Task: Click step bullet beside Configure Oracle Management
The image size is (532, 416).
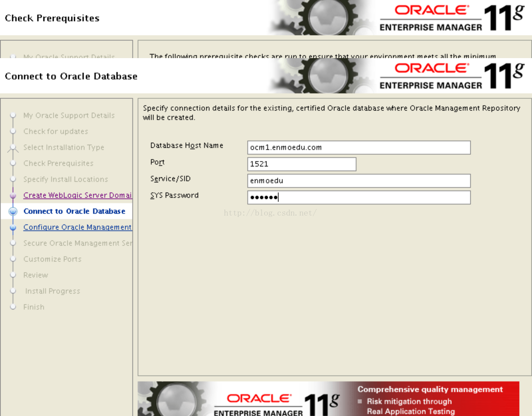Action: tap(13, 228)
